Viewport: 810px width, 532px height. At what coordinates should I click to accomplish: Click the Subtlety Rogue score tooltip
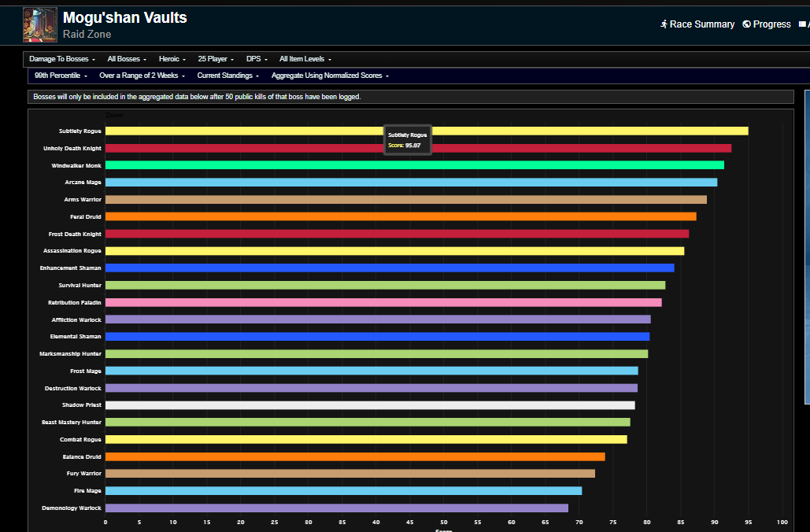(408, 140)
